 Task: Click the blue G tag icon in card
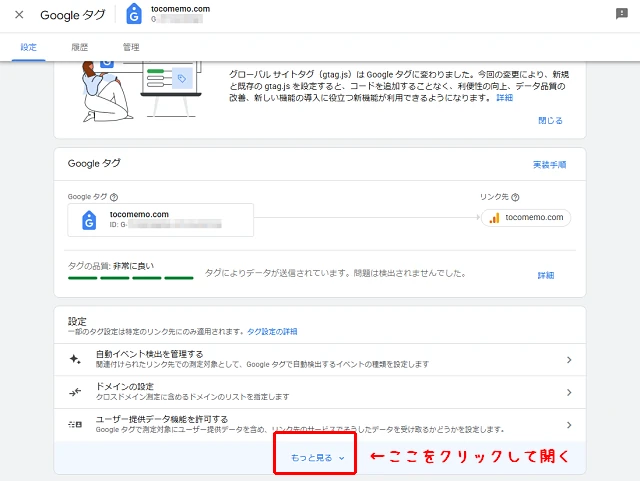89,220
